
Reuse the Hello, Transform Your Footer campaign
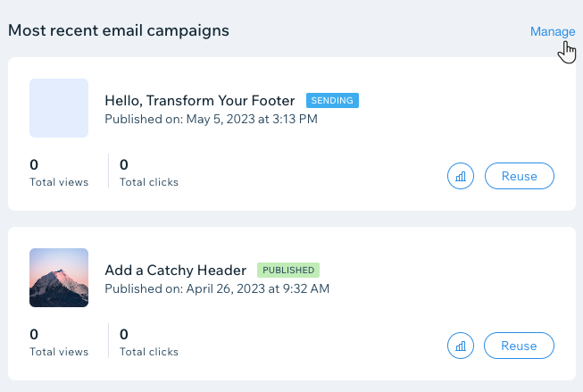(520, 176)
